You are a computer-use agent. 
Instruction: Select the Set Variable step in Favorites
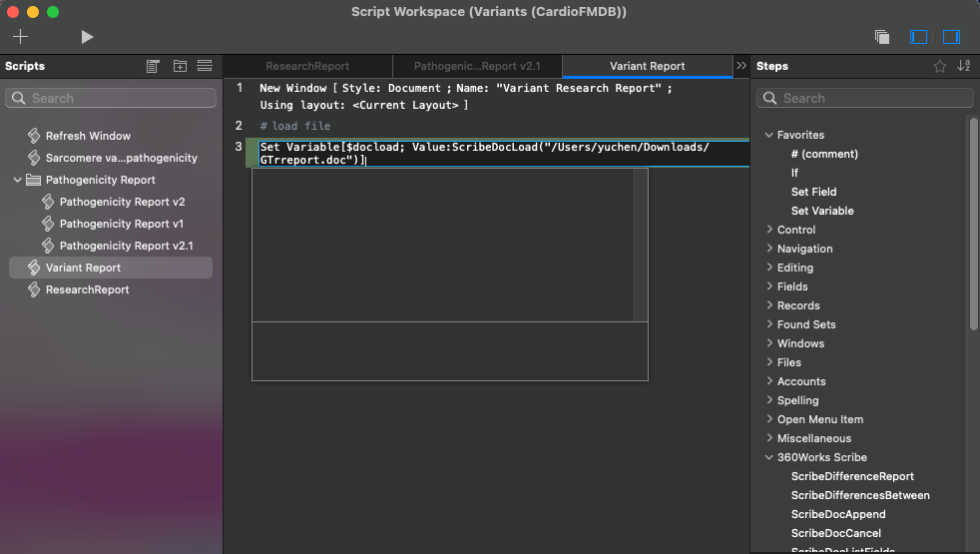coord(822,211)
